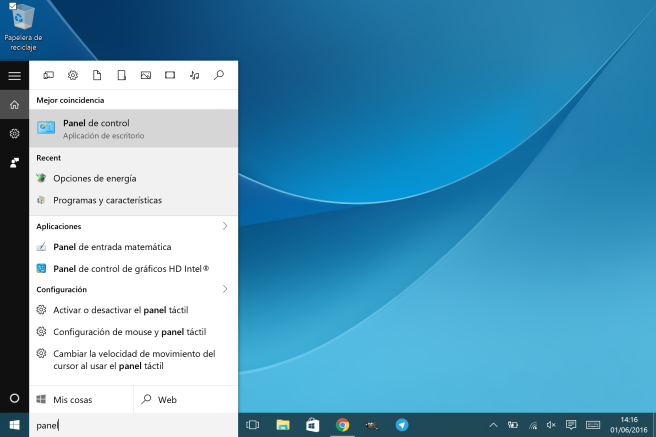Click the search box containing panel
Image resolution: width=656 pixels, height=437 pixels.
tap(133, 425)
